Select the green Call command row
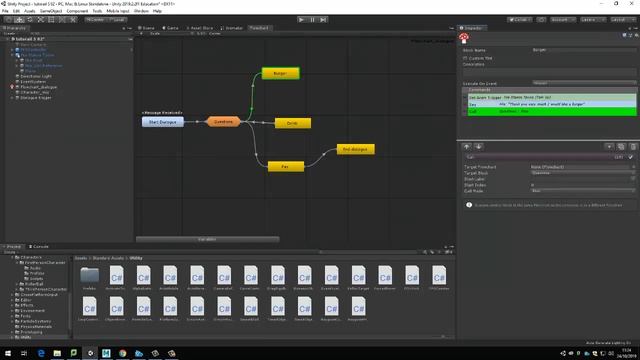Viewport: 640px width, 360px height. point(551,111)
